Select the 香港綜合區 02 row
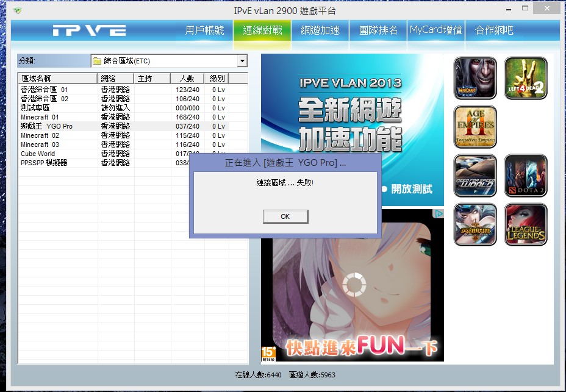Screen dimensions: 566x392 (123, 99)
